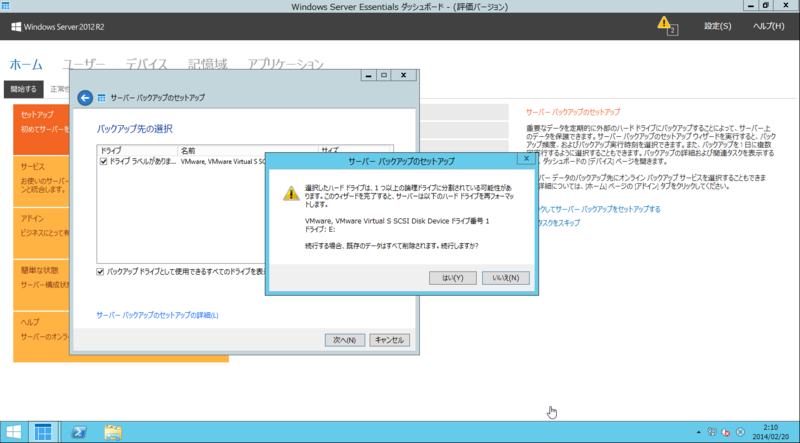This screenshot has height=443, width=800.
Task: Open the Windows Start button
Action: (14, 432)
